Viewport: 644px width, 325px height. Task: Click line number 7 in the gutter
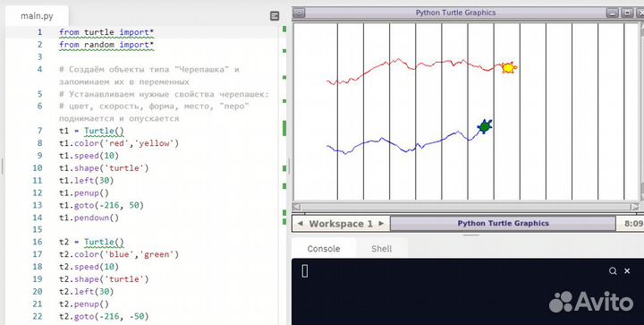(39, 131)
